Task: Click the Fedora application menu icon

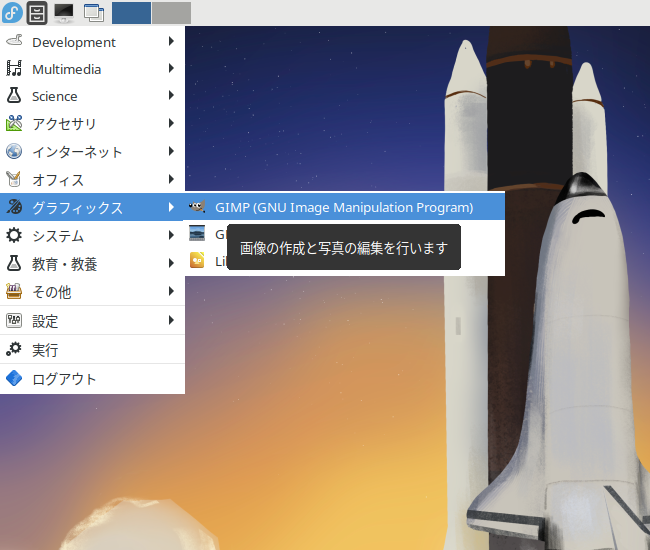Action: (12, 12)
